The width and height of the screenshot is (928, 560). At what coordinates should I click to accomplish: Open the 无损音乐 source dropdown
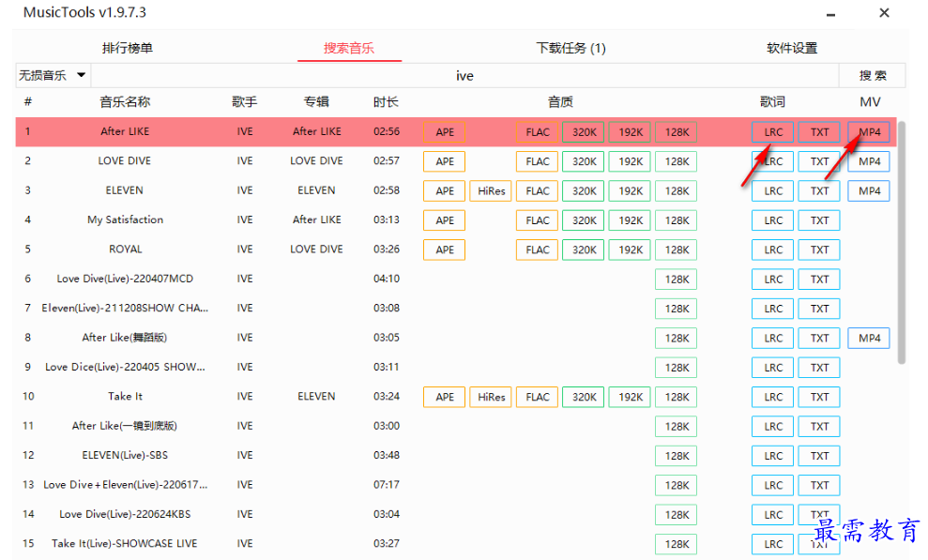pyautogui.click(x=53, y=75)
